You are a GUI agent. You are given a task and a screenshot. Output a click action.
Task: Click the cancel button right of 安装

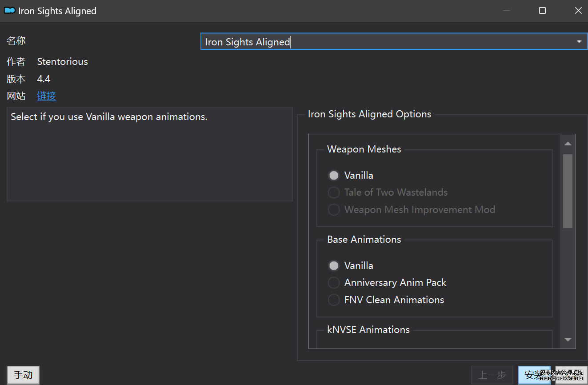[x=572, y=375]
